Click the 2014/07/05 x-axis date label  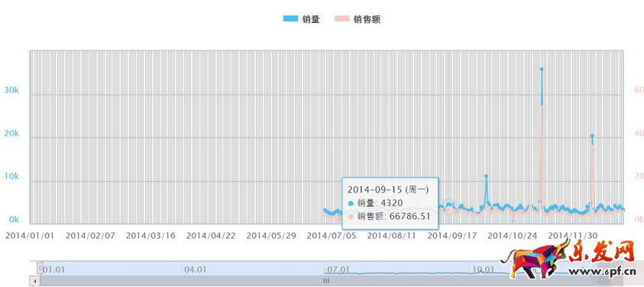(x=332, y=236)
